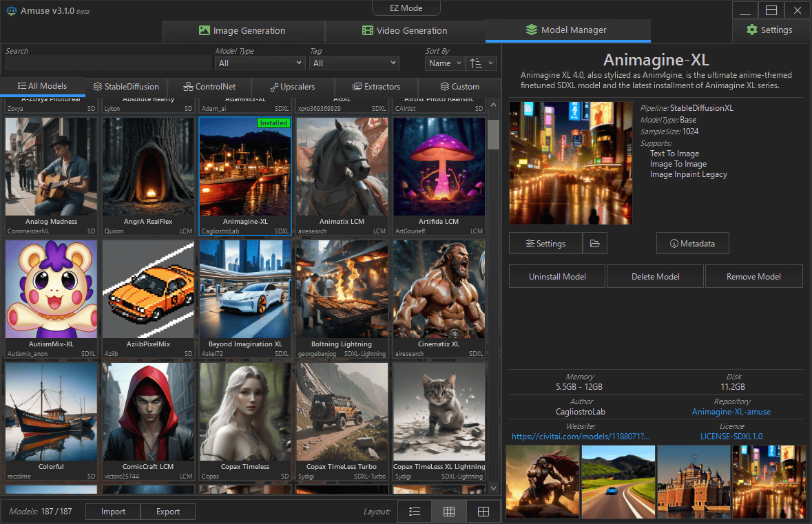The height and width of the screenshot is (524, 812).
Task: Select the Animagine-XL model card
Action: pyautogui.click(x=245, y=176)
